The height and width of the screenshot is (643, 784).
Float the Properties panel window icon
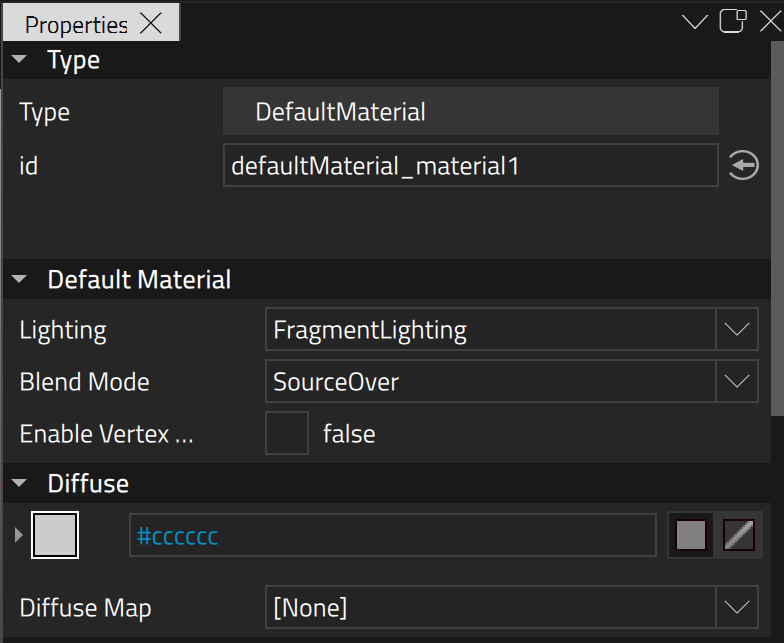732,22
